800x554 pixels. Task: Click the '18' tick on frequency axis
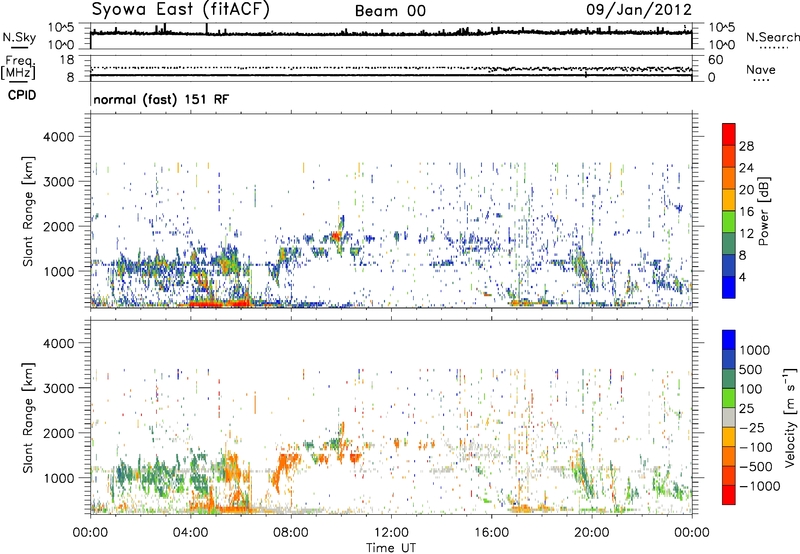point(67,60)
